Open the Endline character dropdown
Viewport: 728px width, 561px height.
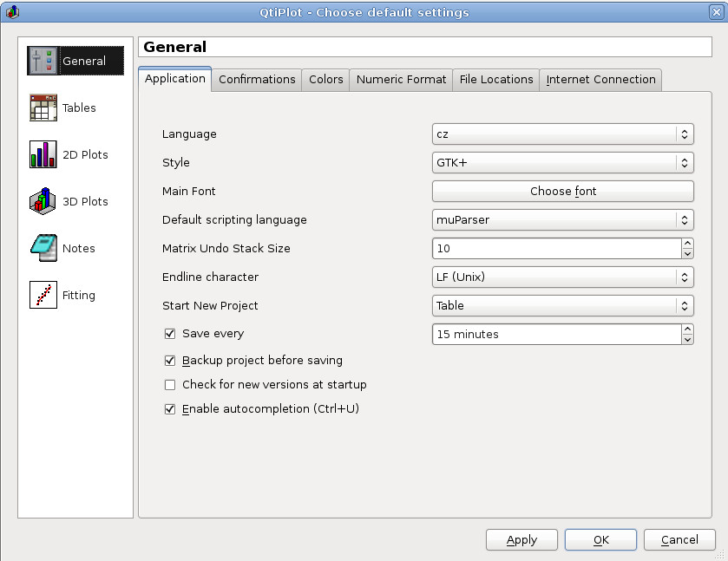click(x=563, y=277)
